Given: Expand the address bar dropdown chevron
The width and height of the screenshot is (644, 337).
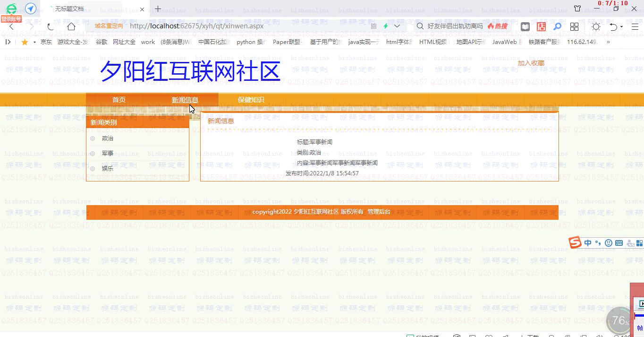Looking at the screenshot, I should [397, 26].
